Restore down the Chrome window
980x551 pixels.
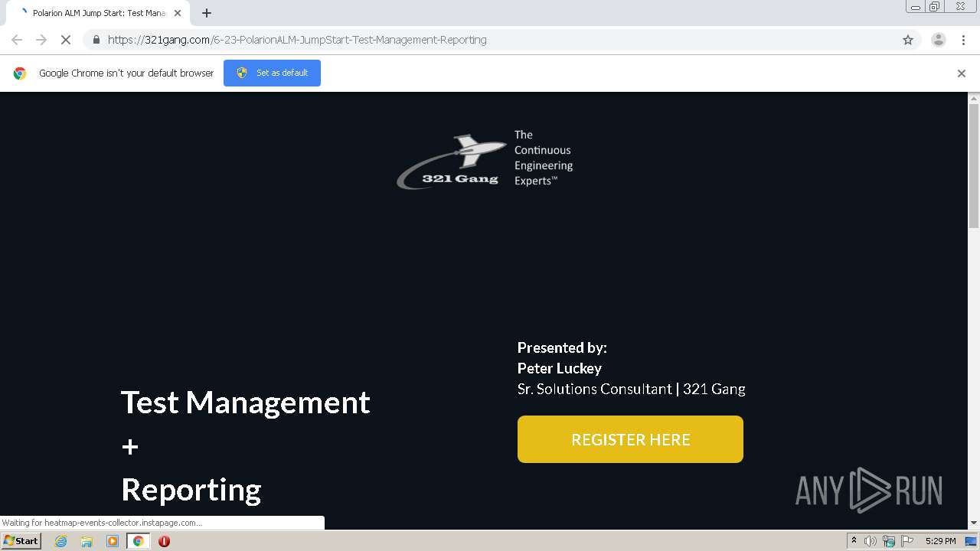[935, 7]
